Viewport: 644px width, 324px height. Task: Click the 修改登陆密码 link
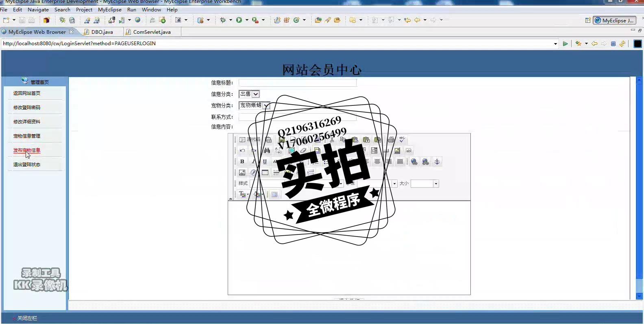click(x=27, y=107)
